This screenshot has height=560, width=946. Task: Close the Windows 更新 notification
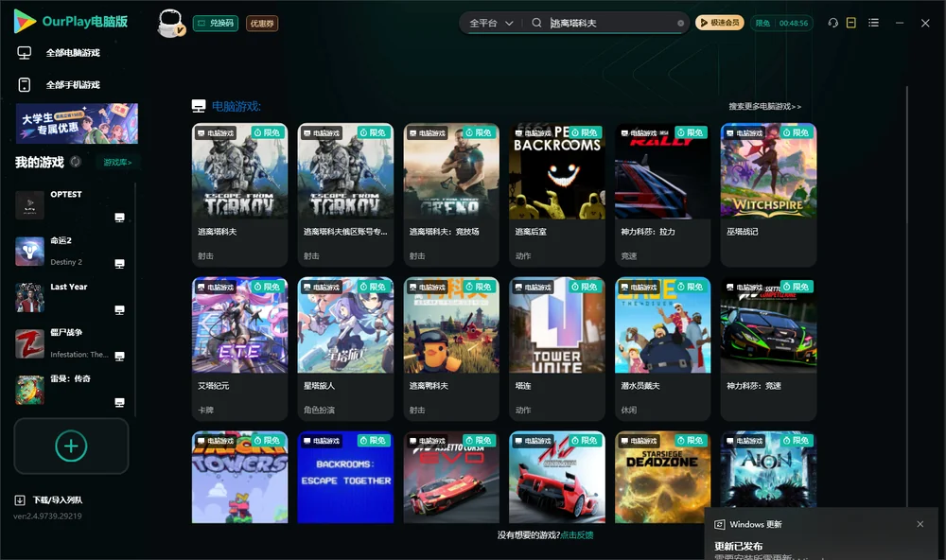point(920,524)
